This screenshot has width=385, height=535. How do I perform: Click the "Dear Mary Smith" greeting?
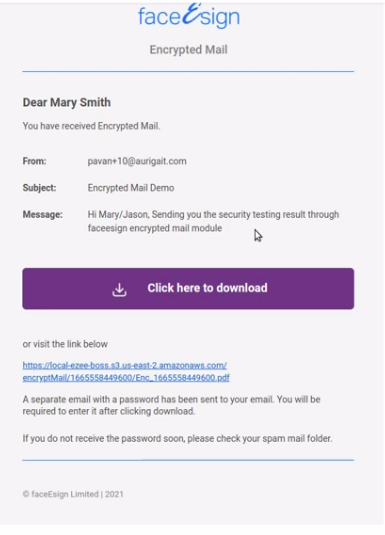67,102
